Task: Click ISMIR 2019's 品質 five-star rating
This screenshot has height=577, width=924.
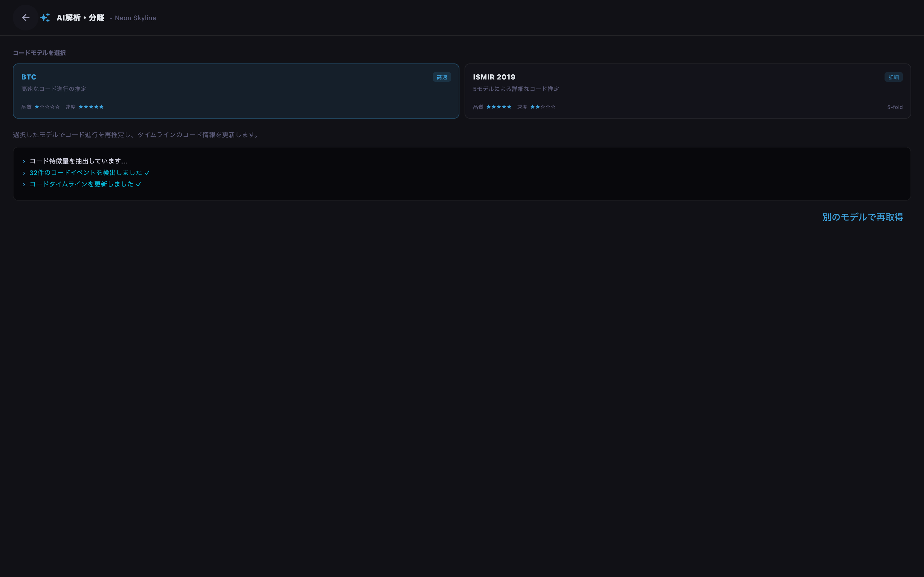Action: tap(499, 107)
